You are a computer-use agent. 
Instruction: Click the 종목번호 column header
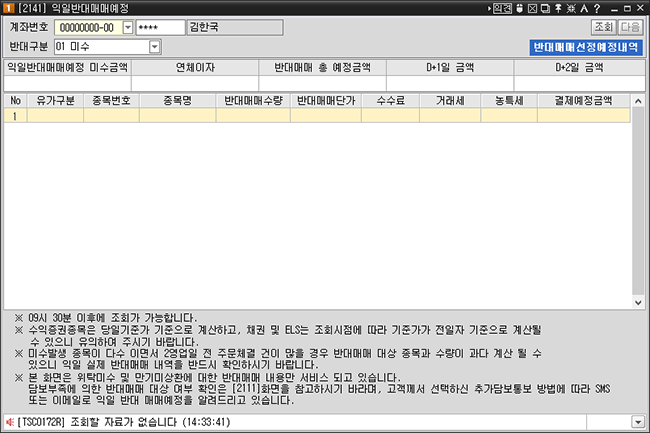(x=112, y=101)
